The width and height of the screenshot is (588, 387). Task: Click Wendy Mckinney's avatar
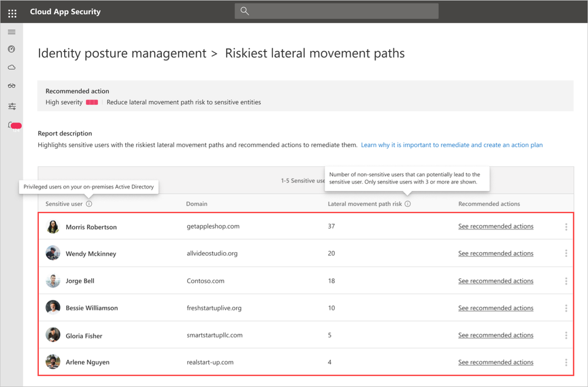tap(53, 253)
